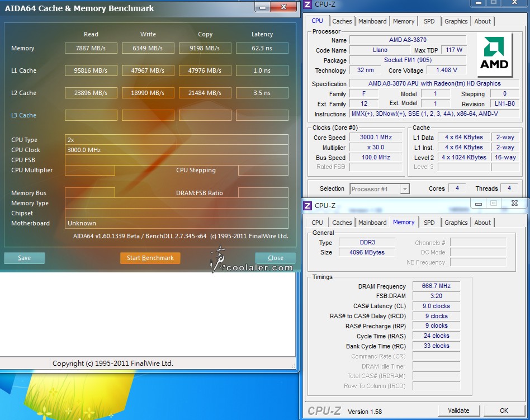Viewport: 530px width, 420px height.
Task: Click the Motherboard field showing Unknown
Action: point(177,223)
